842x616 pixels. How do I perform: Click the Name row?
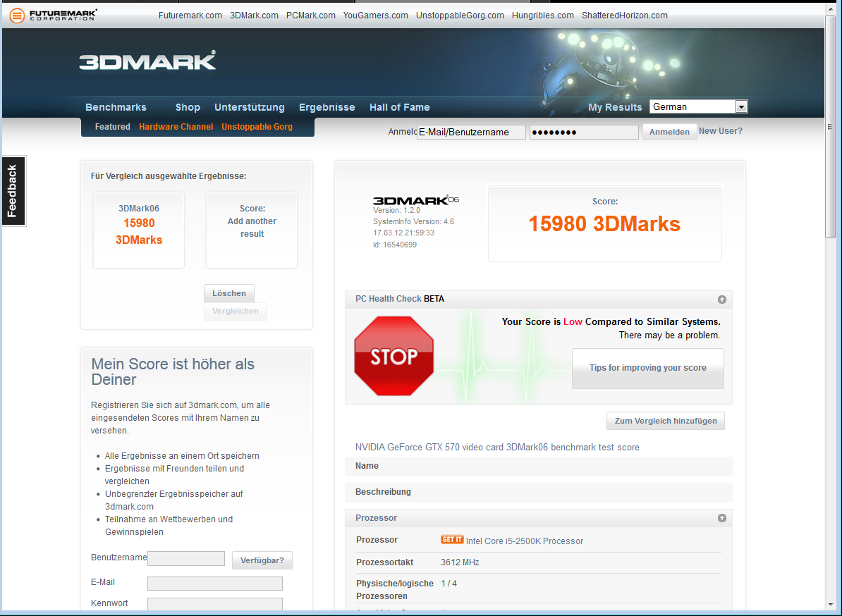538,467
